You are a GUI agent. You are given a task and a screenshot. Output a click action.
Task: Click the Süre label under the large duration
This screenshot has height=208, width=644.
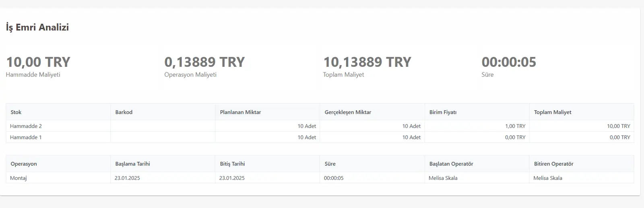point(487,74)
